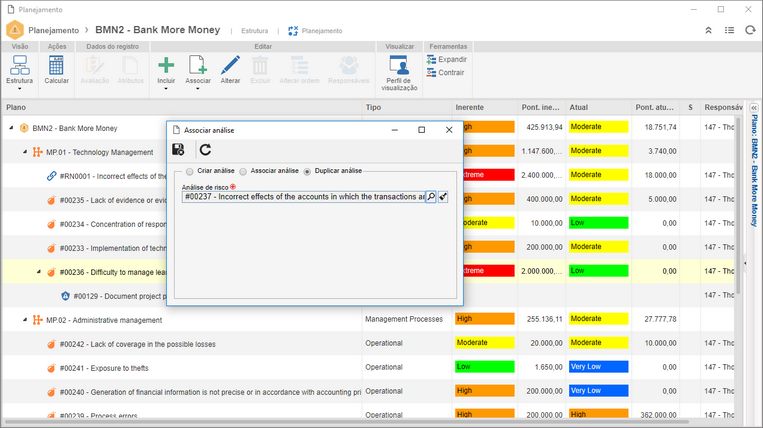Click the orange warning Planejamento logo icon
Viewport: 763px width, 428px height.
pyautogui.click(x=15, y=30)
